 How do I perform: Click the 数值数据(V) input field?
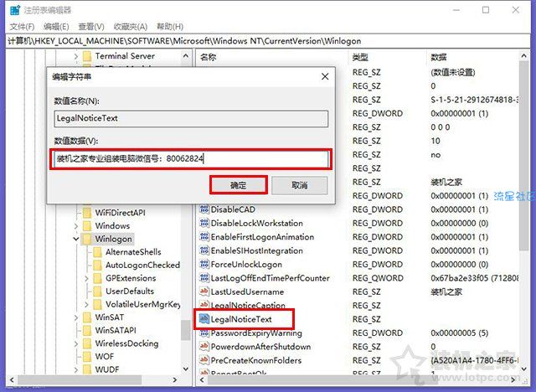point(191,158)
